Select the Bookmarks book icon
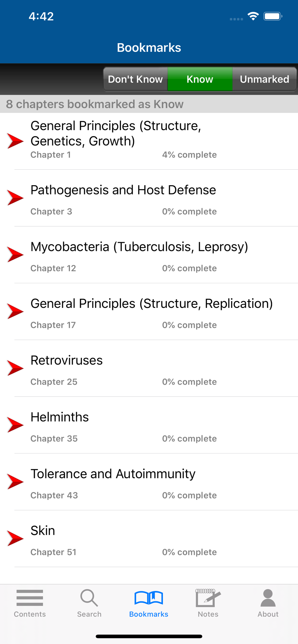The width and height of the screenshot is (298, 644). (x=149, y=598)
